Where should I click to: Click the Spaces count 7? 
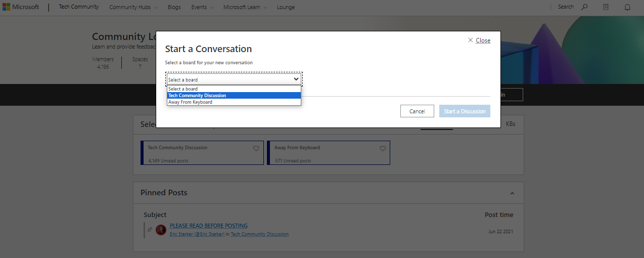click(x=140, y=67)
